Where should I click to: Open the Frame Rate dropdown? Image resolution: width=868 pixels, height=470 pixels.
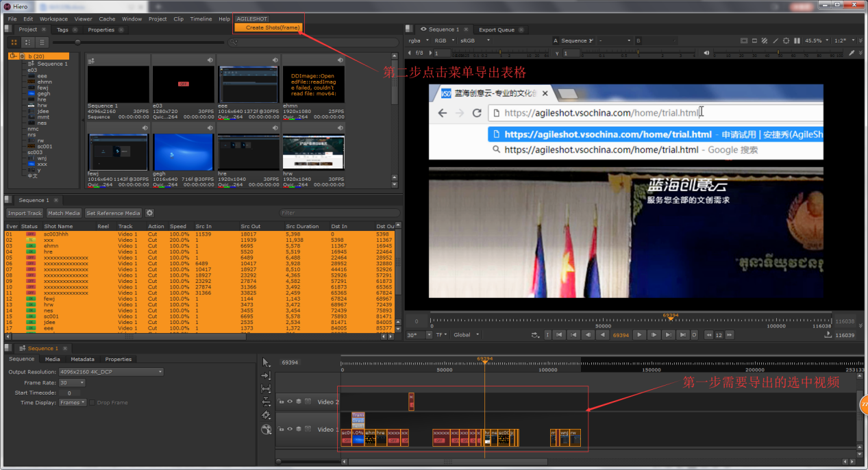point(72,383)
